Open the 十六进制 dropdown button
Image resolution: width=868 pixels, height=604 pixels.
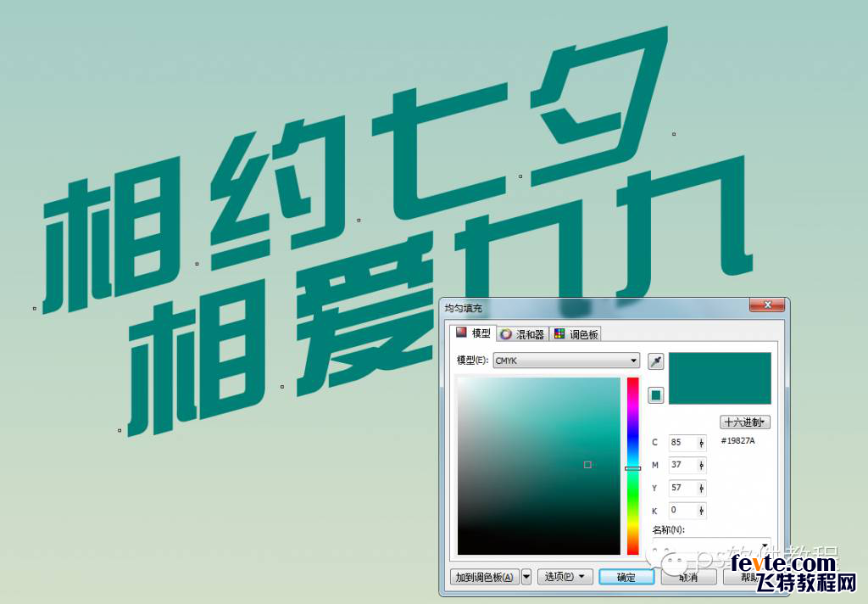point(744,422)
